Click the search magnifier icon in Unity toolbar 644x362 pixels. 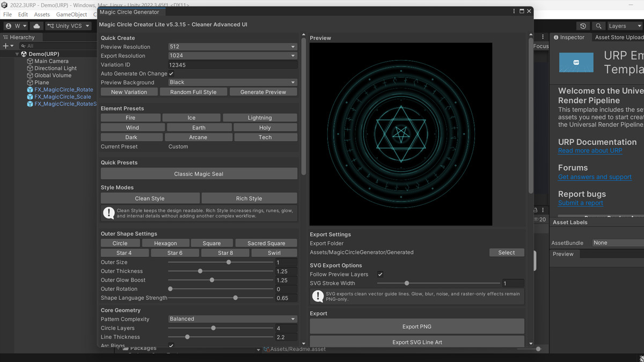point(599,26)
